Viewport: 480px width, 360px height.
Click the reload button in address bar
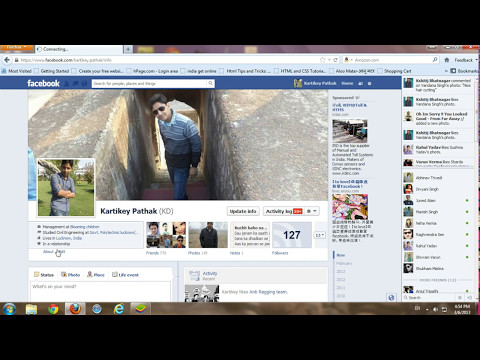tap(335, 60)
